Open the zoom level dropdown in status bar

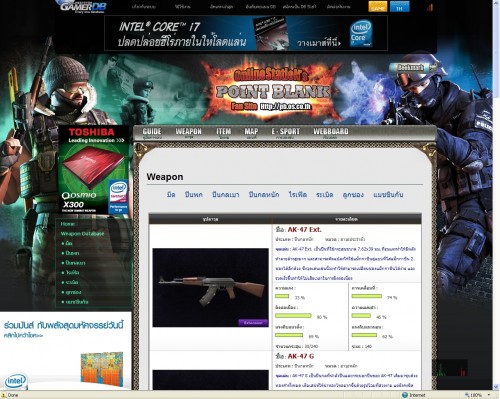(x=489, y=395)
